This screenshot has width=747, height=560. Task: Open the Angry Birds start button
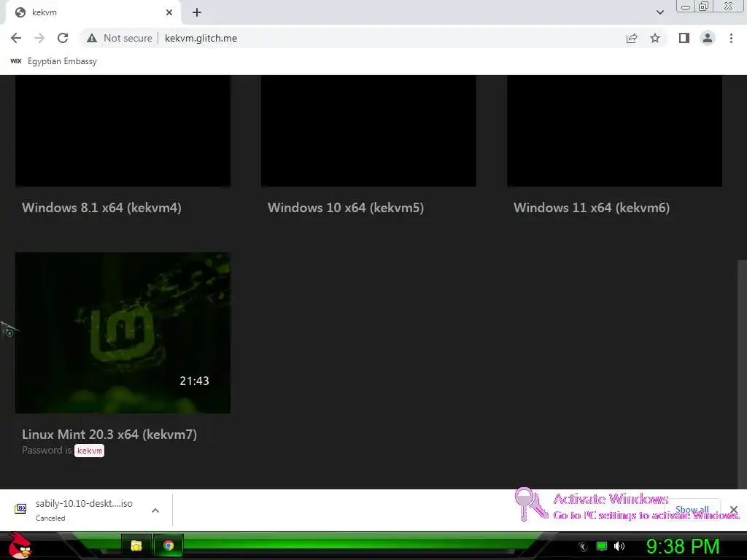click(x=20, y=545)
